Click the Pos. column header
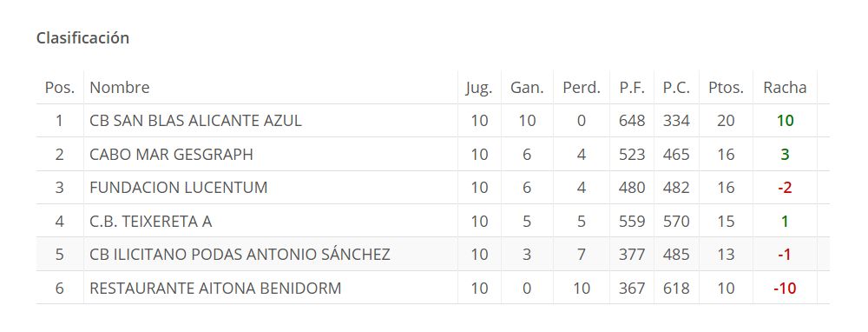 point(60,88)
